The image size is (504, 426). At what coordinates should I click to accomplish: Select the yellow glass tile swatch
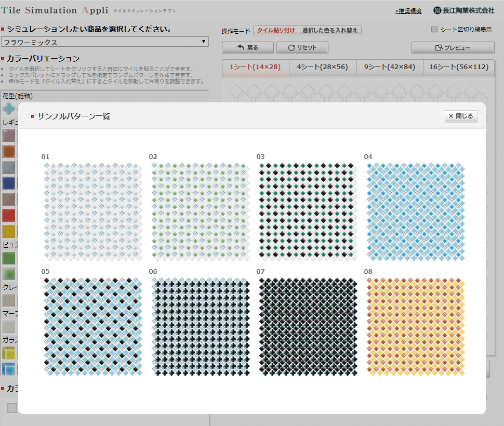[9, 353]
